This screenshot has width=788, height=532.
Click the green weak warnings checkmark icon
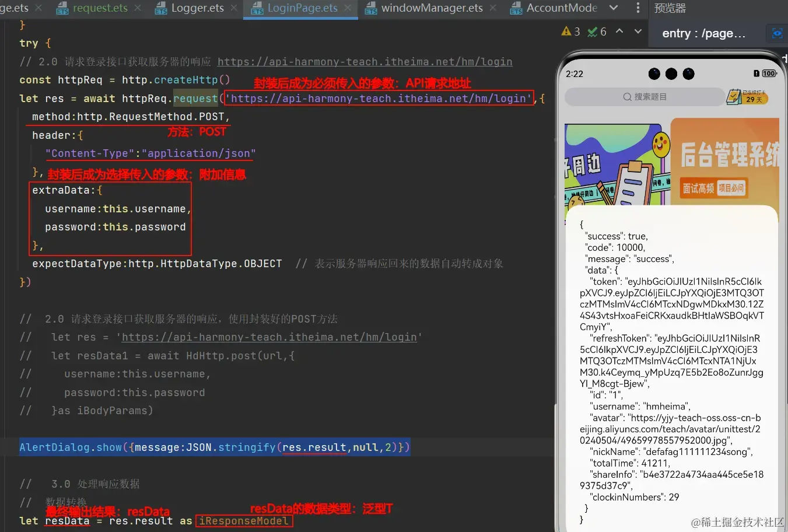(x=592, y=32)
